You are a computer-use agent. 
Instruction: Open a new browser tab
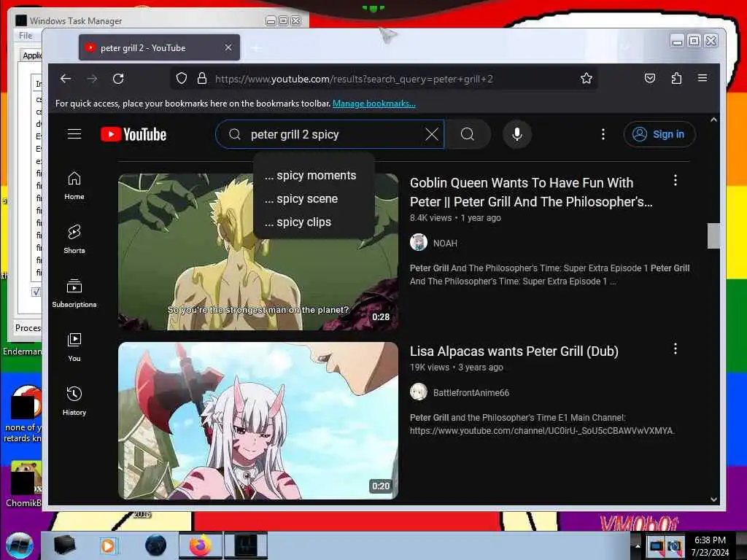pos(256,48)
